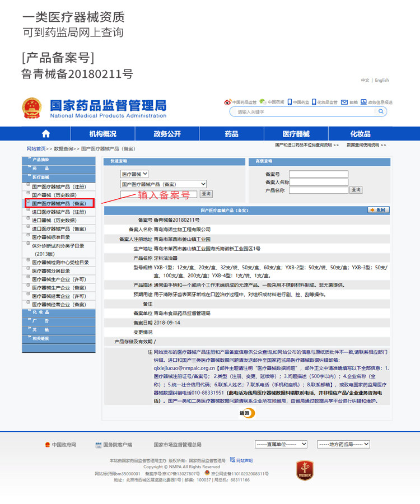
Task: Select 进口医疗器械产品（注册）in sidebar
Action: coord(59,212)
